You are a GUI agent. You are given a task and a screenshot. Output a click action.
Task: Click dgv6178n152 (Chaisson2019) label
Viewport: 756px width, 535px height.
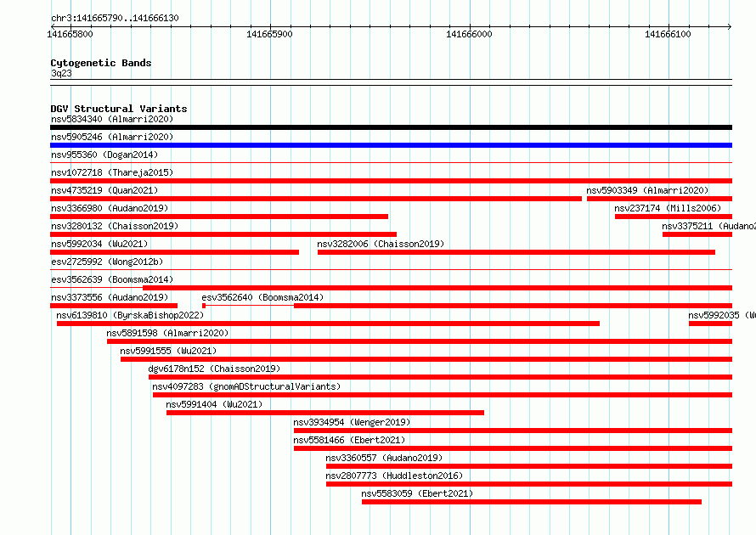pyautogui.click(x=214, y=369)
